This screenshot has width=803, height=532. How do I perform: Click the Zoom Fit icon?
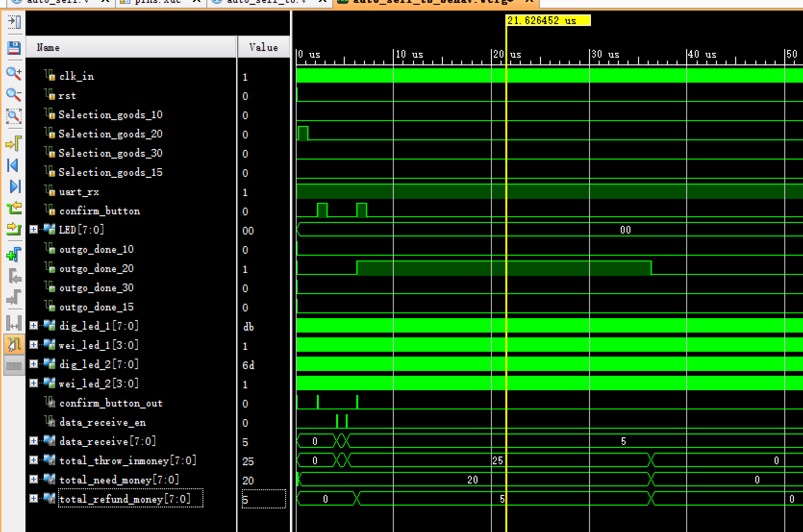coord(13,116)
